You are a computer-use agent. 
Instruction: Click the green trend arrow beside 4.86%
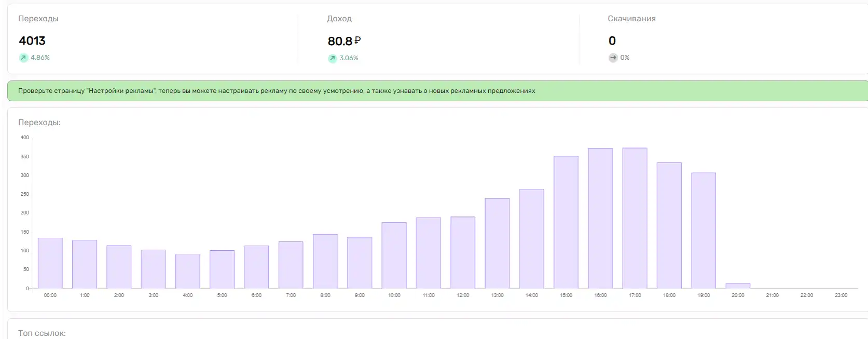[x=23, y=58]
